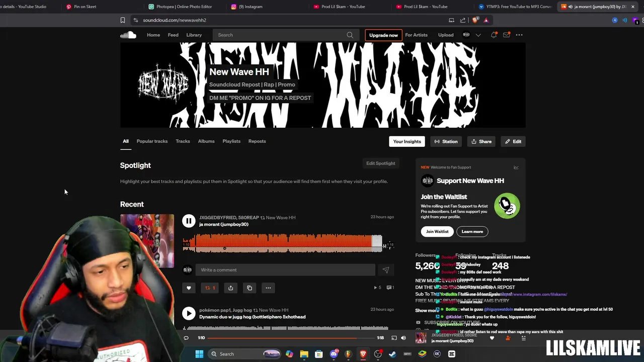The height and width of the screenshot is (362, 644).
Task: Start the profile Station
Action: coord(446,141)
